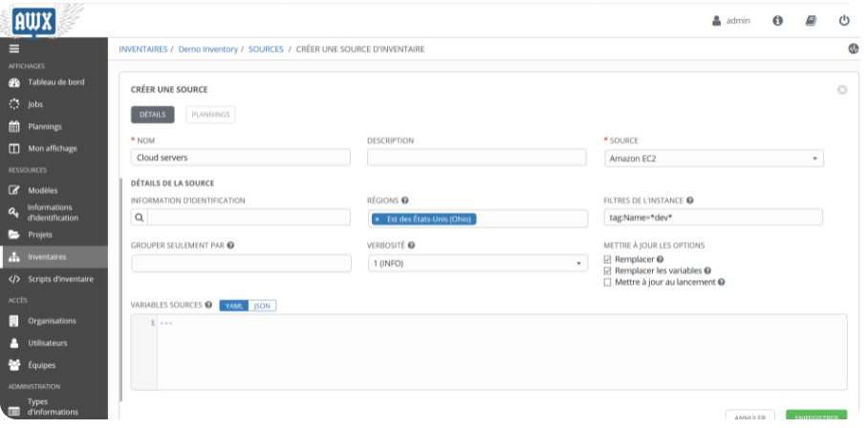Open Informations d'identification in sidebar
The image size is (868, 428).
(x=54, y=212)
